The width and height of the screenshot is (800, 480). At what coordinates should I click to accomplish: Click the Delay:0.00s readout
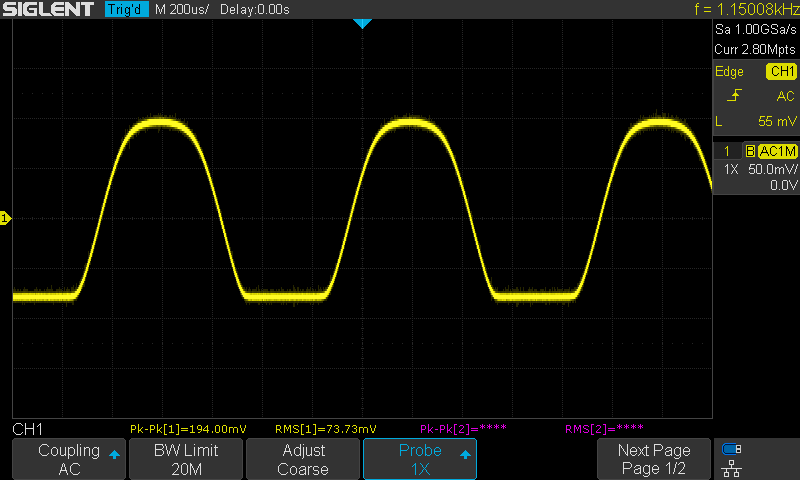pos(255,9)
